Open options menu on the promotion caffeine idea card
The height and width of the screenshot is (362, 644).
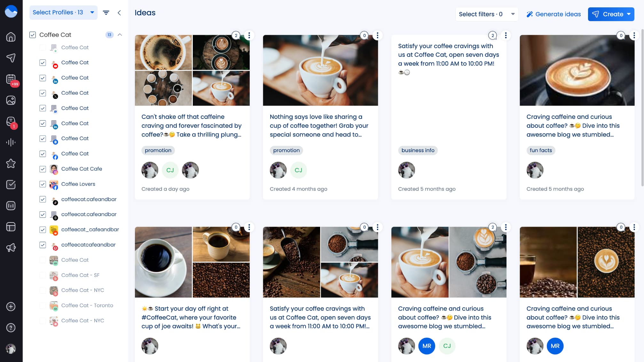249,35
